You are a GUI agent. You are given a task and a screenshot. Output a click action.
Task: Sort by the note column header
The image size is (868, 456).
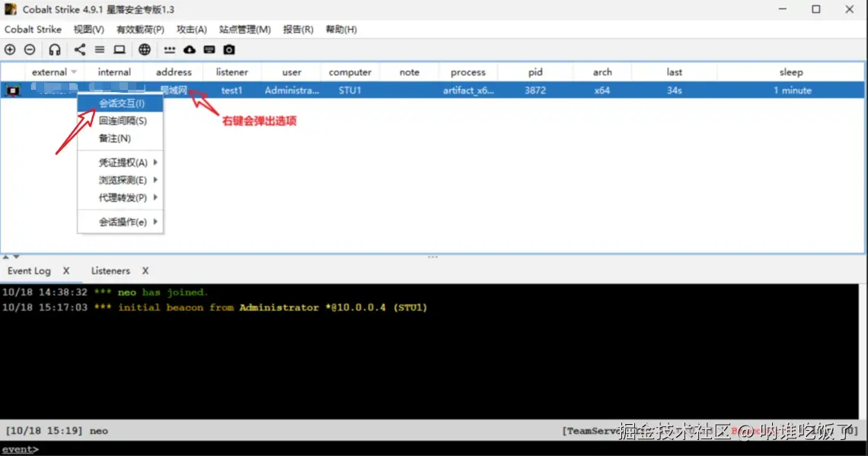coord(409,72)
